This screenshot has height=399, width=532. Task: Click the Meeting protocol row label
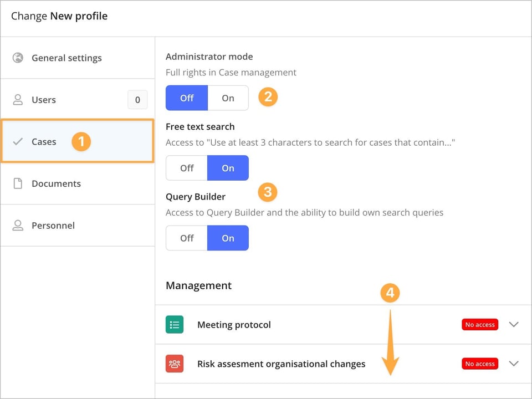(x=234, y=325)
